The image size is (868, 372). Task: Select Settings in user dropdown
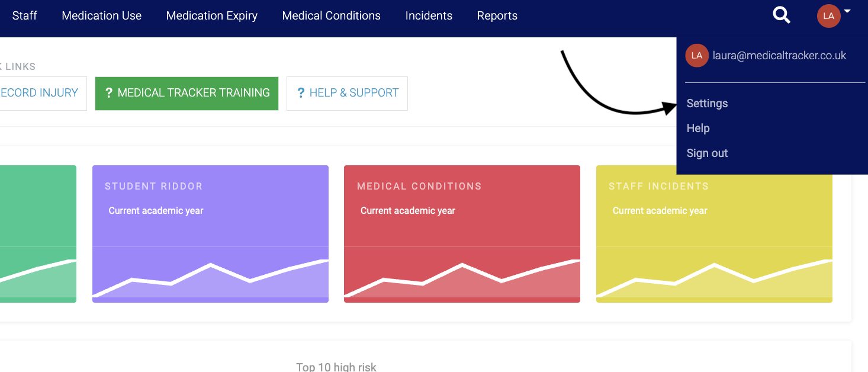[x=707, y=103]
